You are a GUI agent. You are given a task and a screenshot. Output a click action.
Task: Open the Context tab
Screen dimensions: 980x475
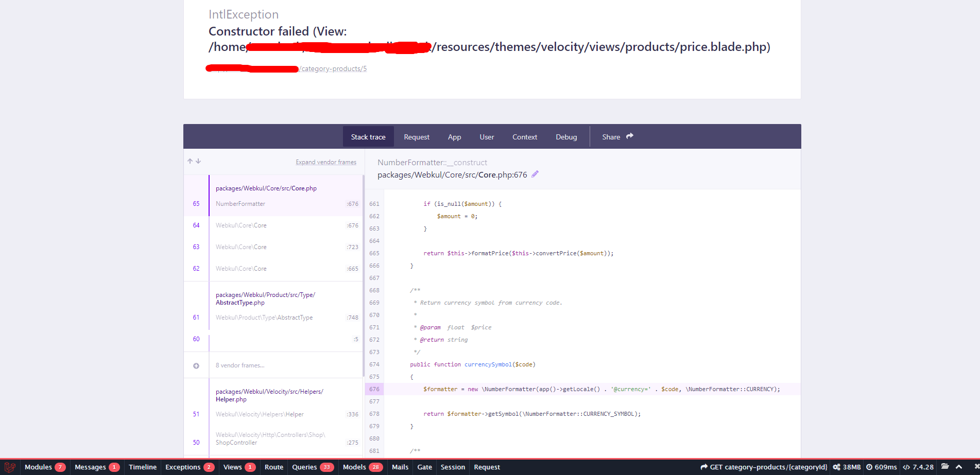(x=525, y=137)
